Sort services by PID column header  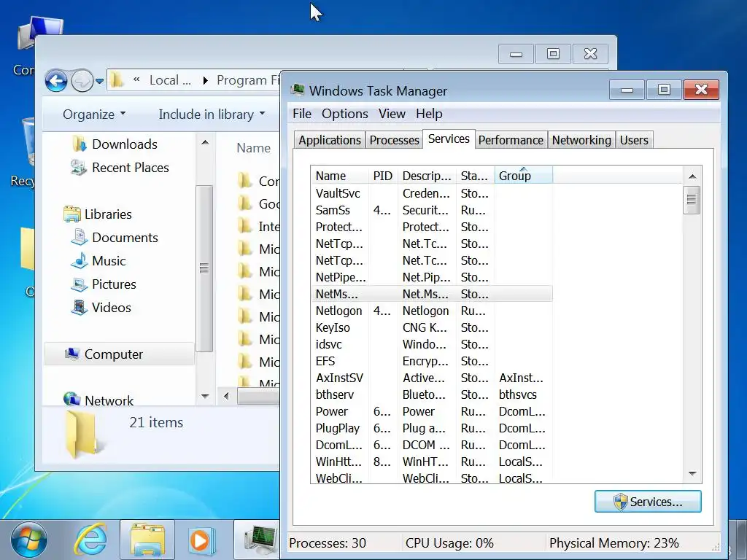[383, 176]
